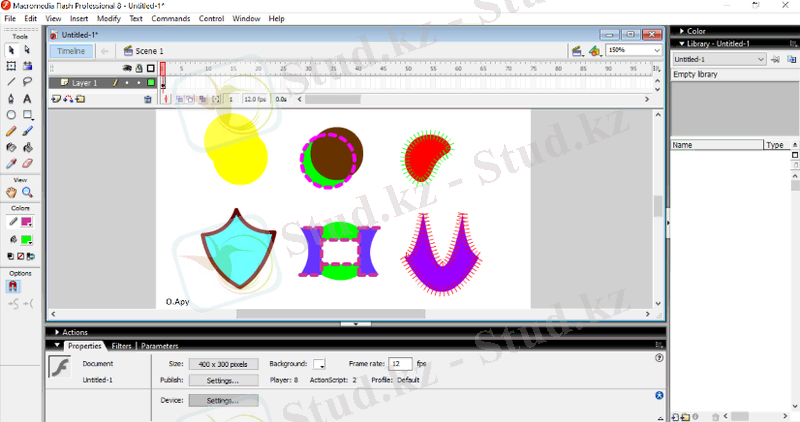Select the Pencil tool
800x422 pixels.
pos(11,131)
